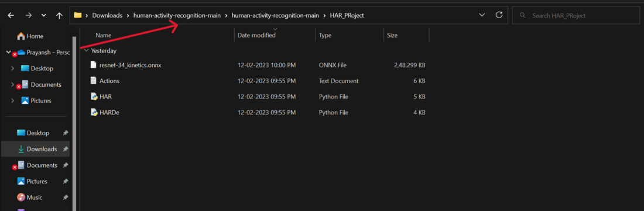This screenshot has height=211, width=644.
Task: Navigate up one folder level
Action: point(59,15)
